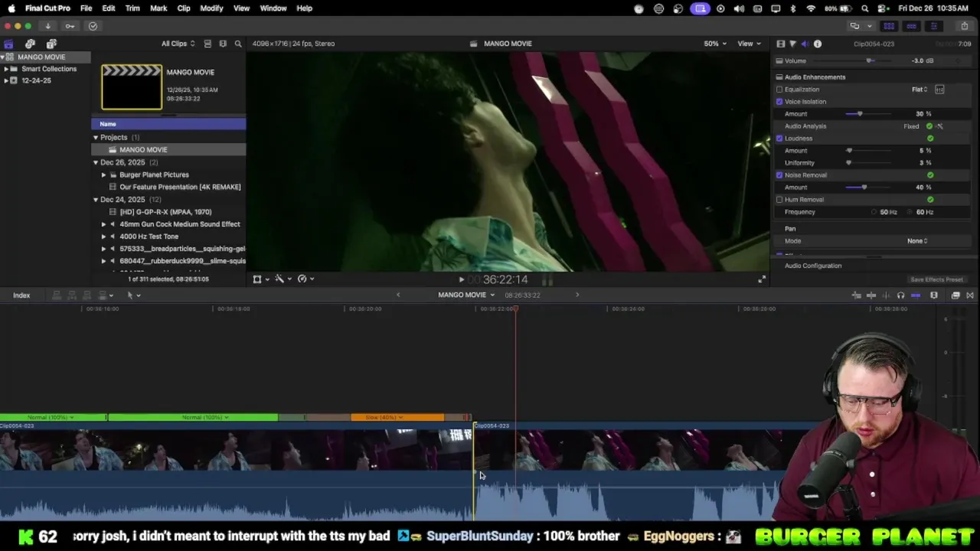
Task: Toggle audio skimming headphones icon
Action: click(900, 295)
